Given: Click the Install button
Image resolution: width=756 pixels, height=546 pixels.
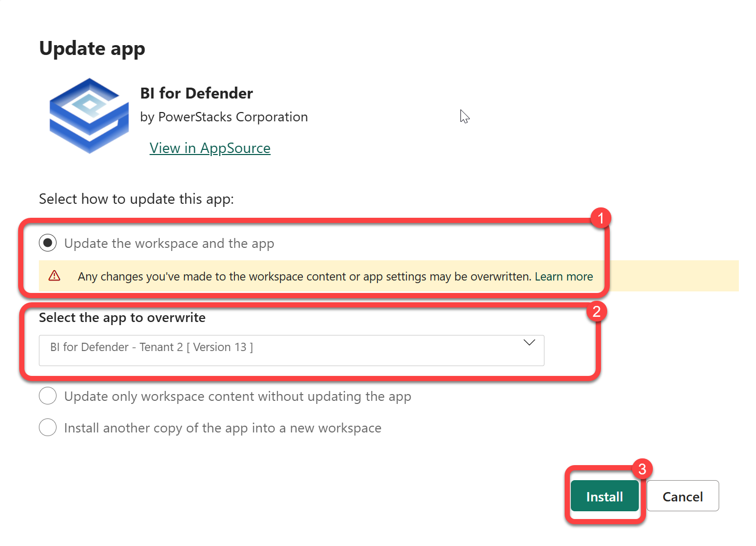Looking at the screenshot, I should (x=605, y=496).
